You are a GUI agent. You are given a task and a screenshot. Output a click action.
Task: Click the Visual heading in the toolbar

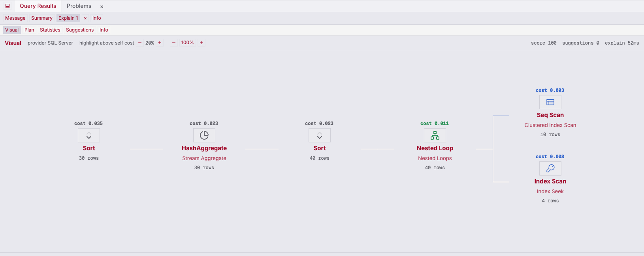click(13, 43)
